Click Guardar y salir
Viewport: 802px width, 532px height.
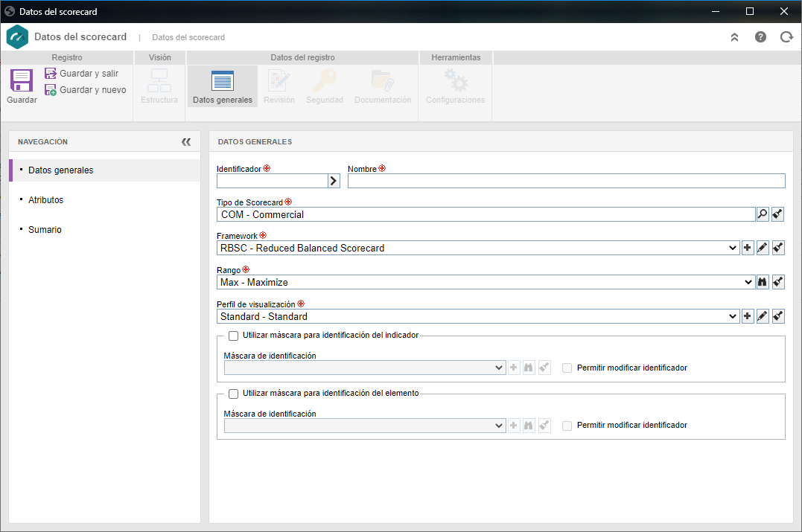pos(82,74)
